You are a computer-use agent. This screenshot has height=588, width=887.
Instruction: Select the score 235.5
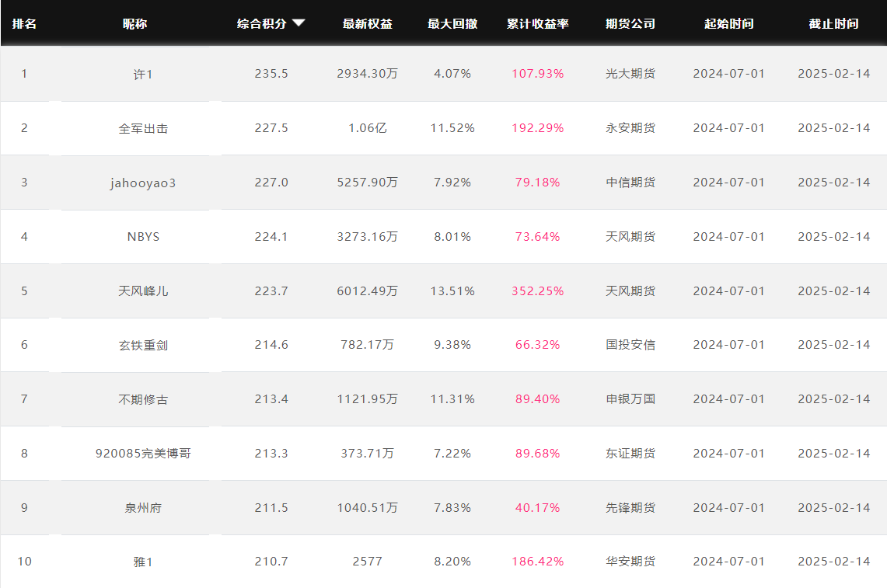[x=271, y=74]
